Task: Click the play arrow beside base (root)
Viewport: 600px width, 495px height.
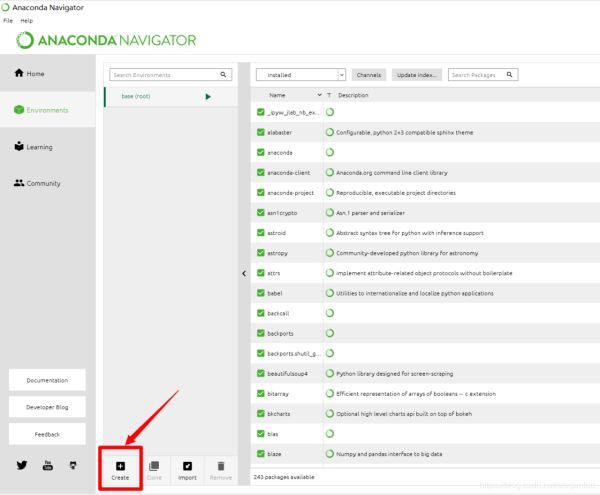Action: coord(208,96)
